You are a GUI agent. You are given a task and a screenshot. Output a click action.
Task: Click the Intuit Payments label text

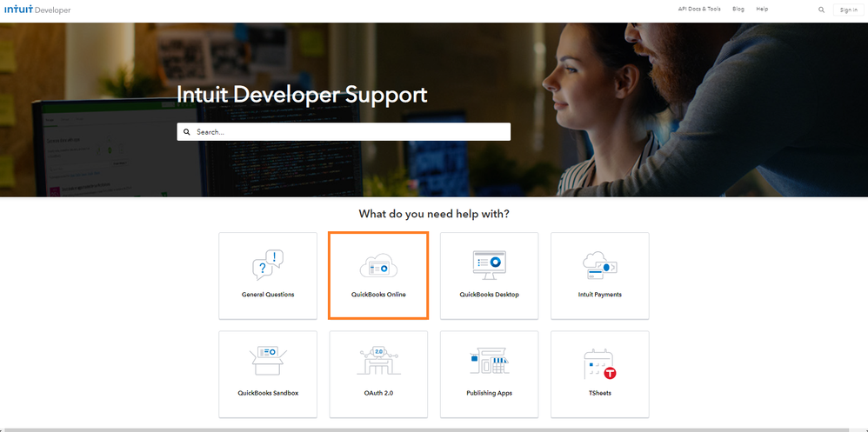(x=599, y=295)
